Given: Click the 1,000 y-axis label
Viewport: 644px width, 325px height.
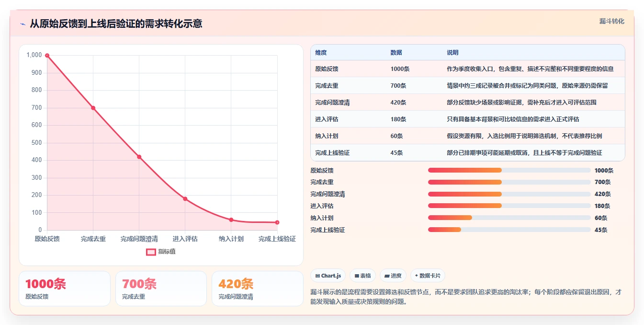Looking at the screenshot, I should point(34,55).
